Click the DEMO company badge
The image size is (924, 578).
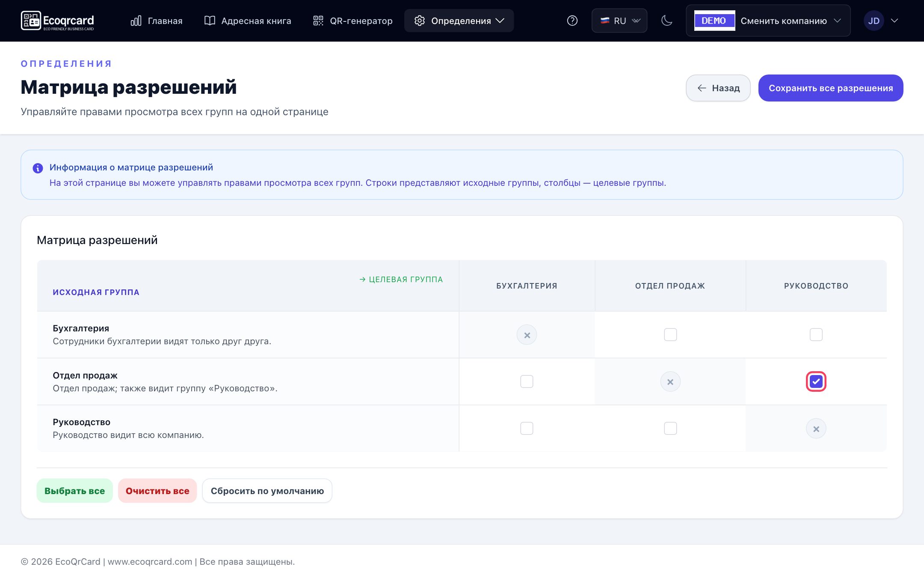point(714,21)
